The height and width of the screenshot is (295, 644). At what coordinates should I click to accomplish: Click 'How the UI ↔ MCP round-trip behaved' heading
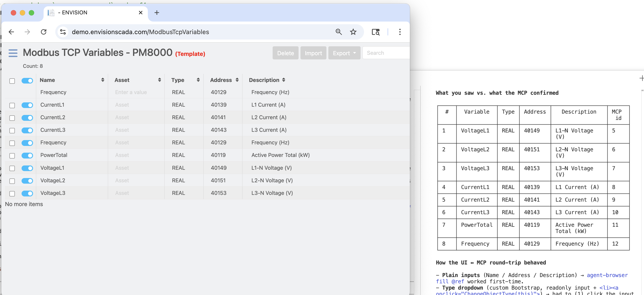(491, 262)
